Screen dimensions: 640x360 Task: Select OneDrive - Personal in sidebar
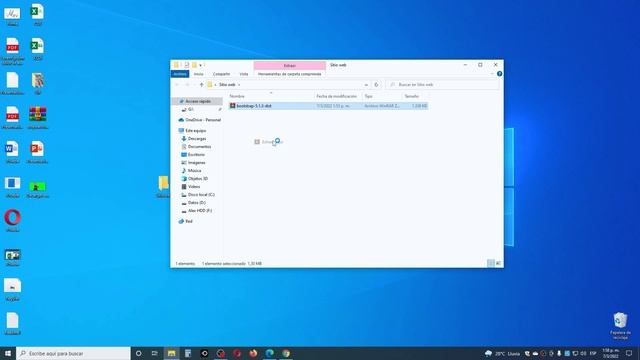(x=200, y=120)
